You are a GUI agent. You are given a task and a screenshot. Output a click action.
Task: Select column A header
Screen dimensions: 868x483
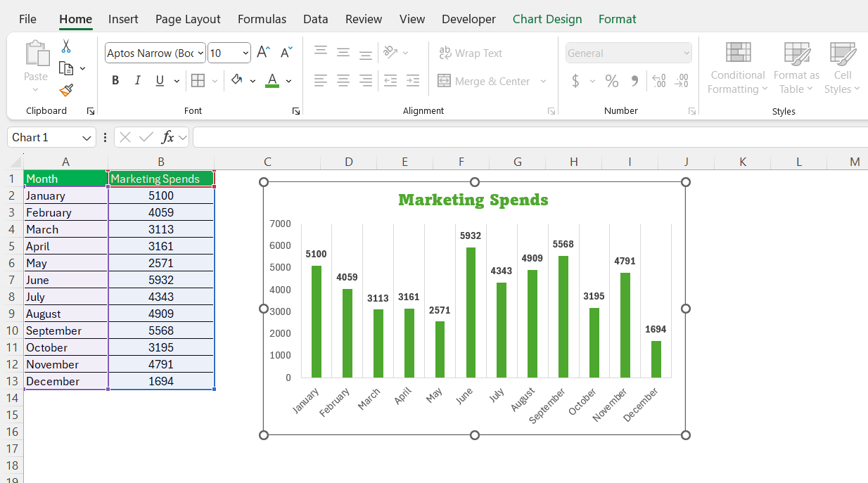coord(65,162)
